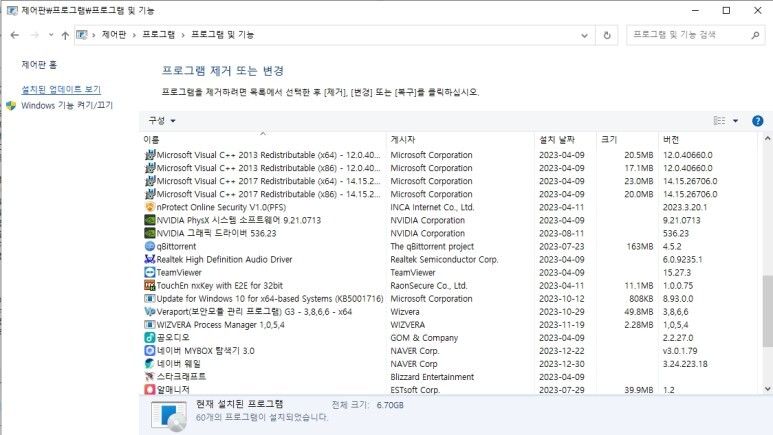Click 'Blizzard Entertainment' publisher cell
This screenshot has width=773, height=435.
click(432, 377)
